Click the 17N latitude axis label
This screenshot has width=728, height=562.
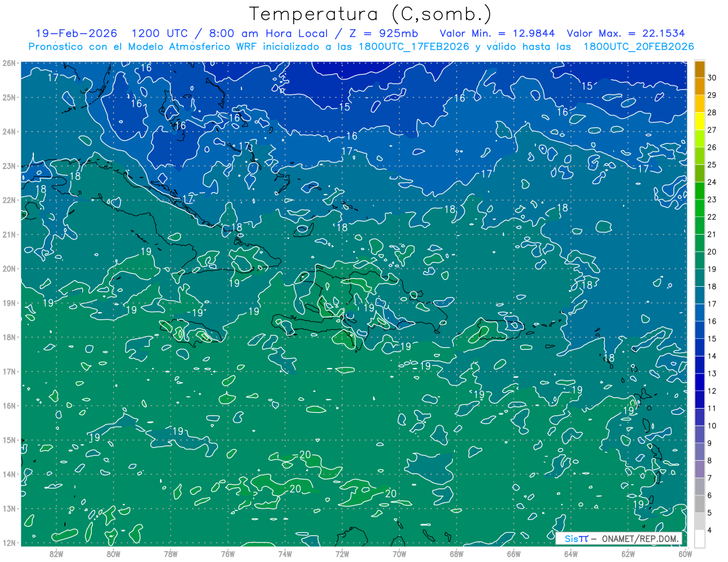8,371
